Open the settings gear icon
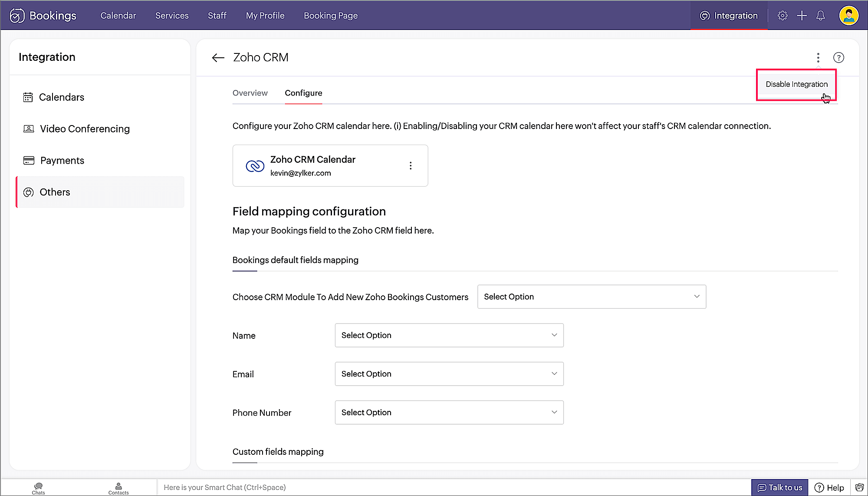 (x=782, y=16)
